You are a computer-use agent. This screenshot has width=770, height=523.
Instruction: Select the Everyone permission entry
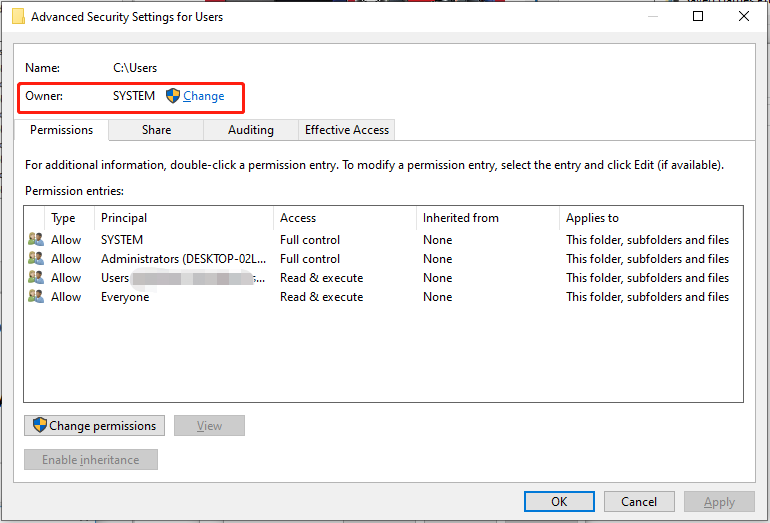(125, 297)
